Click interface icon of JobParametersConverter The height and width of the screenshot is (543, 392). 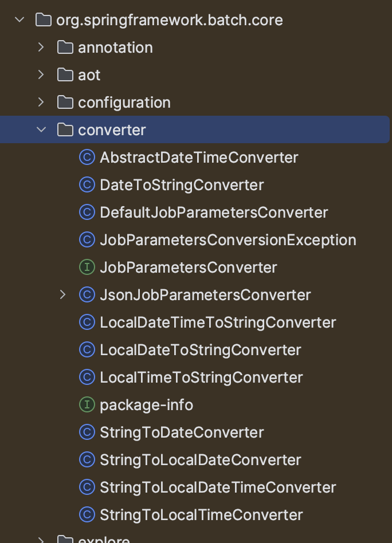[87, 267]
